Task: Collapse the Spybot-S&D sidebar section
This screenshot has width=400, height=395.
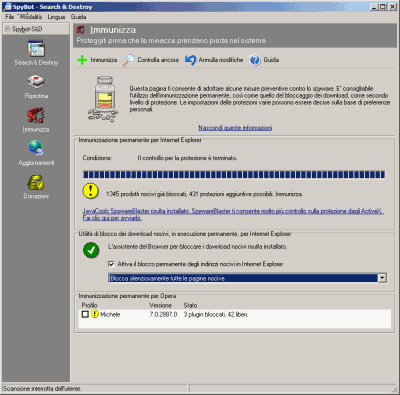Action: point(7,29)
